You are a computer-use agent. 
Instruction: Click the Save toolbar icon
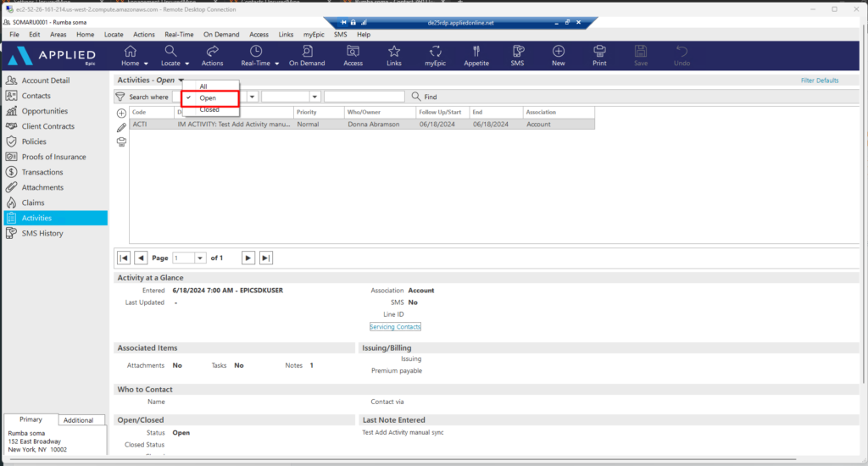[x=641, y=52]
